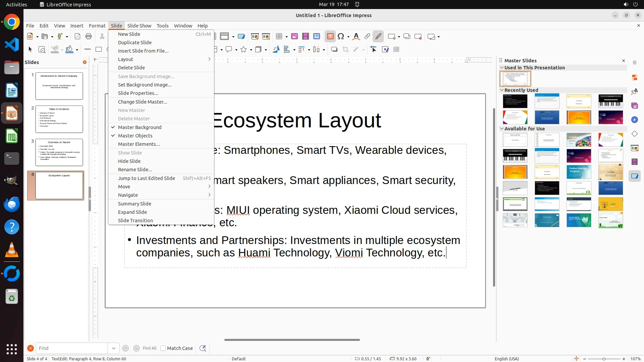The width and height of the screenshot is (644, 362).
Task: Choose Duplicate Slide from the menu
Action: coord(135,43)
